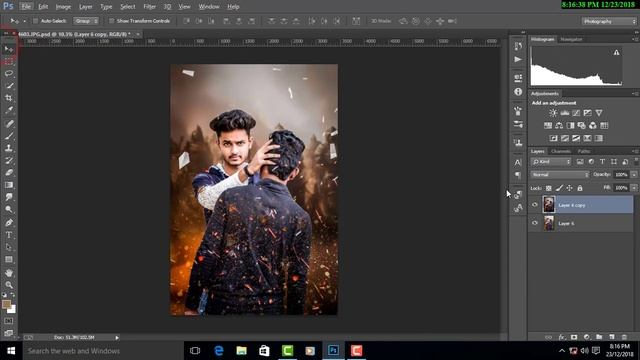The height and width of the screenshot is (360, 640).
Task: Add a Vibrance adjustment
Action: tap(599, 113)
